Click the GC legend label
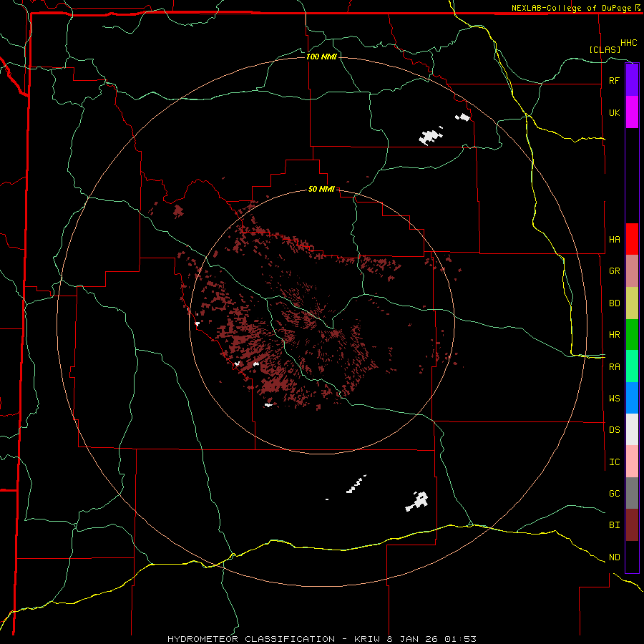This screenshot has height=644, width=644. coord(614,494)
